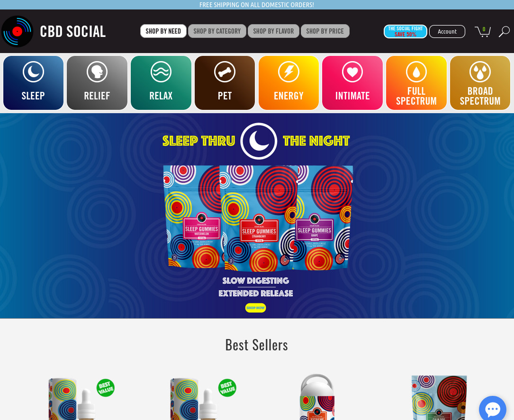The height and width of the screenshot is (420, 514).
Task: Choose the Relax waves tile
Action: pos(161,83)
